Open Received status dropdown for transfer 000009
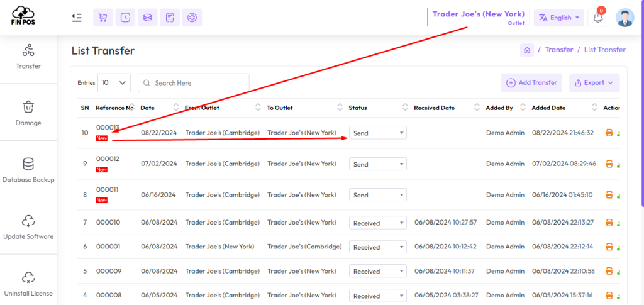This screenshot has height=305, width=644. [x=378, y=271]
